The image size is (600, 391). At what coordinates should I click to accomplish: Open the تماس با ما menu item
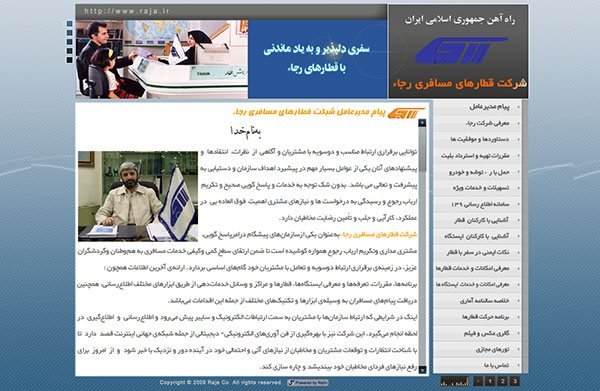[x=478, y=365]
